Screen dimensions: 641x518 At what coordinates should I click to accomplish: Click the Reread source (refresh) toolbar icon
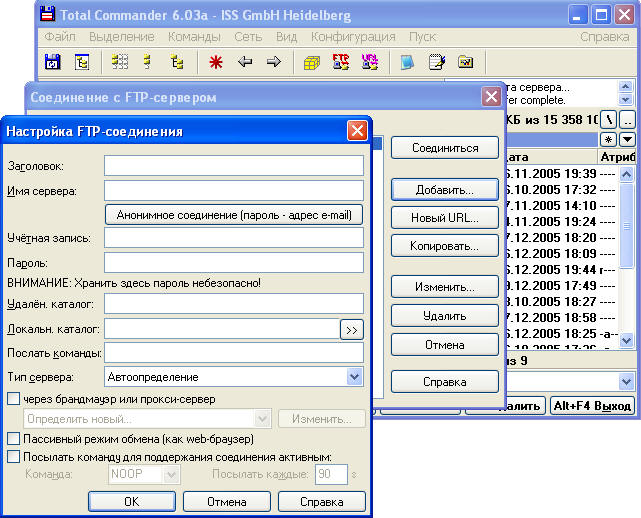(53, 62)
